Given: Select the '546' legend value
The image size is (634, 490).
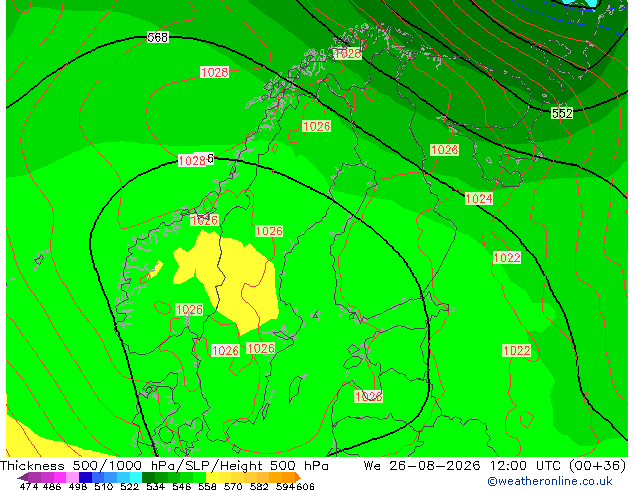Looking at the screenshot, I should click(182, 486).
